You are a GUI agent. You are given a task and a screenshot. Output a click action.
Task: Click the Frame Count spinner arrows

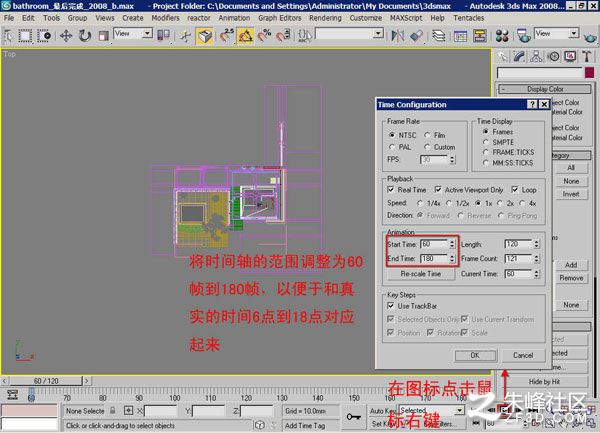tap(536, 259)
